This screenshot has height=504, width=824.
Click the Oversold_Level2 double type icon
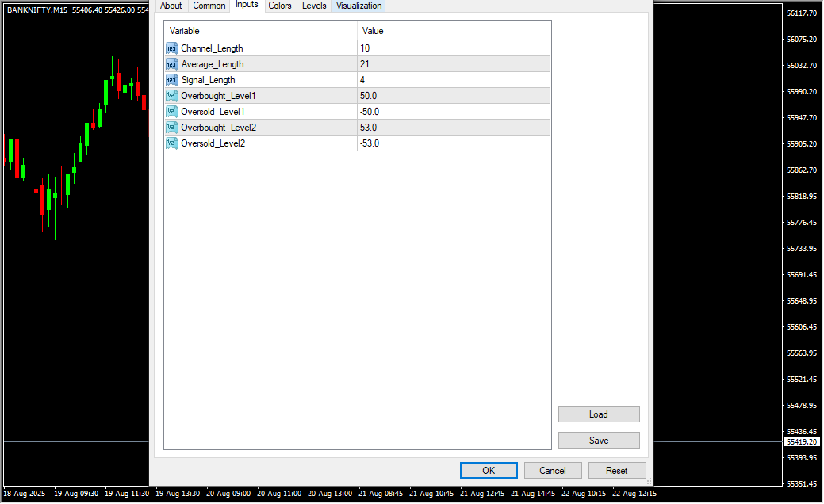[171, 143]
